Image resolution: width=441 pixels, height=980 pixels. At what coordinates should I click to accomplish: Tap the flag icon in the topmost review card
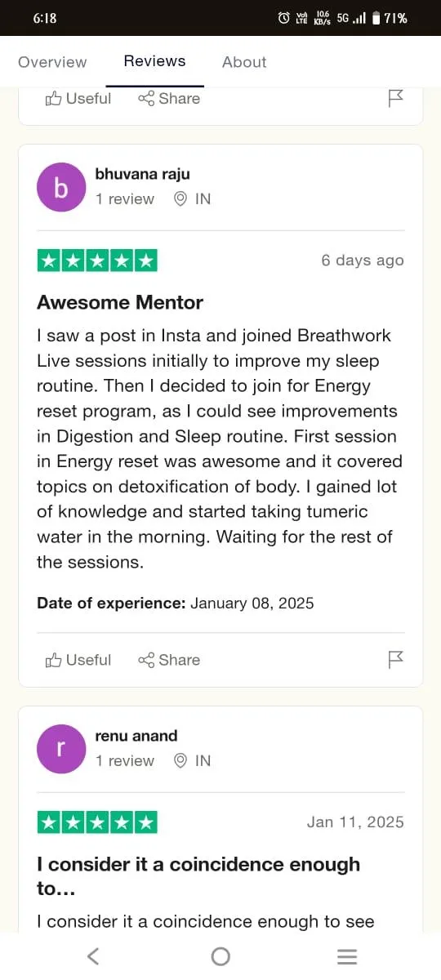pos(396,98)
